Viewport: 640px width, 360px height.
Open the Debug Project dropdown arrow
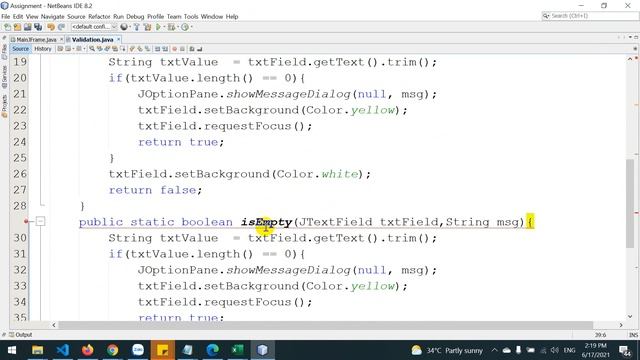(178, 27)
